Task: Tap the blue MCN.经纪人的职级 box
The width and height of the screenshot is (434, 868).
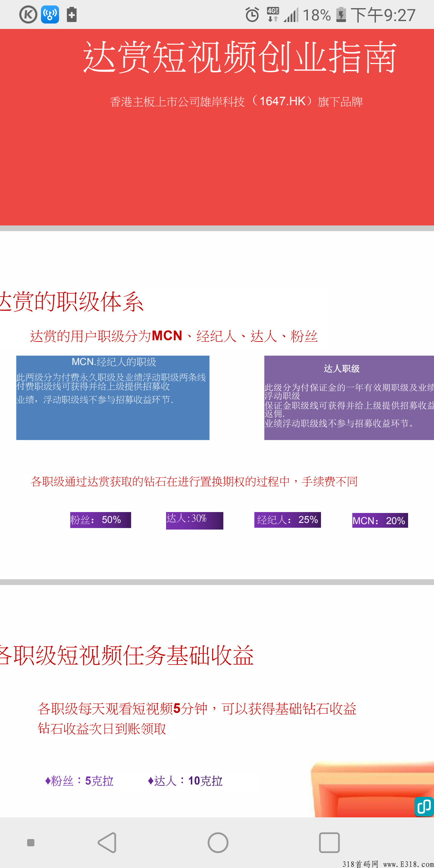Action: click(x=113, y=398)
